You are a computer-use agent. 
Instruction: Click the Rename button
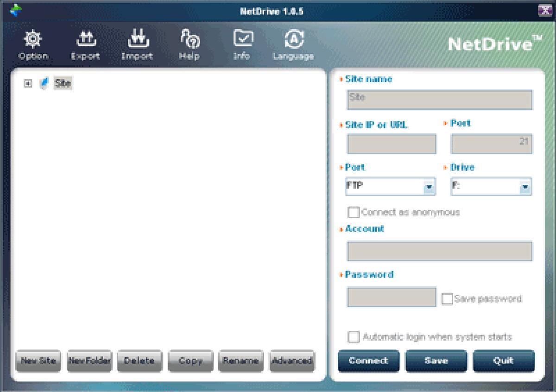coord(241,361)
